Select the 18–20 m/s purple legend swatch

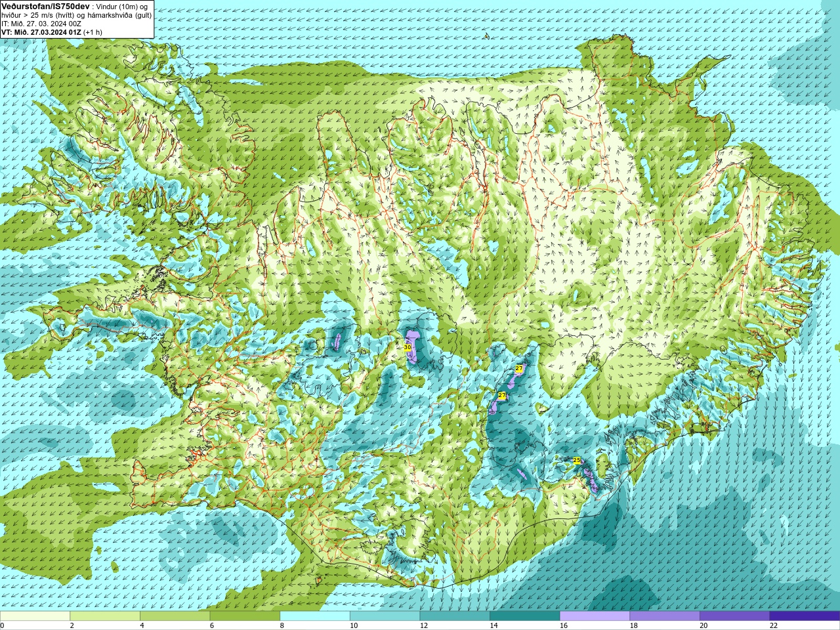pos(665,616)
